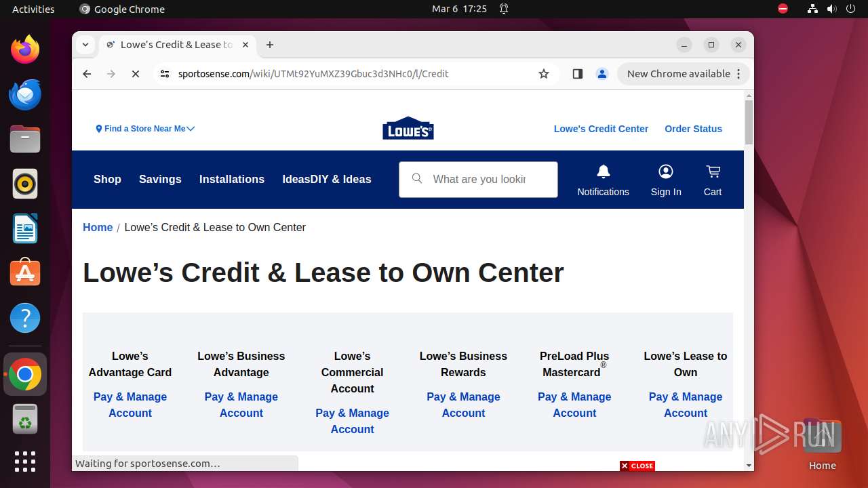The image size is (868, 488).
Task: Pay & Manage Lowe's Commercial Account
Action: (x=353, y=421)
